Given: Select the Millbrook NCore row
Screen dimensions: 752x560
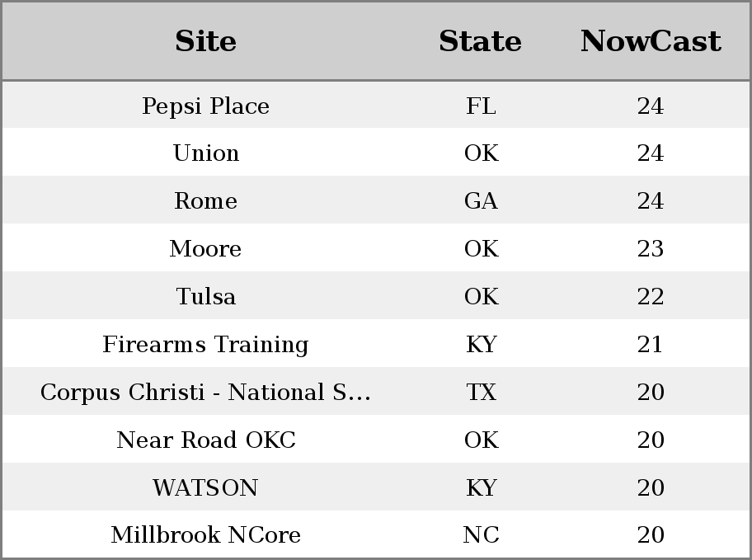Looking at the screenshot, I should coord(376,534).
